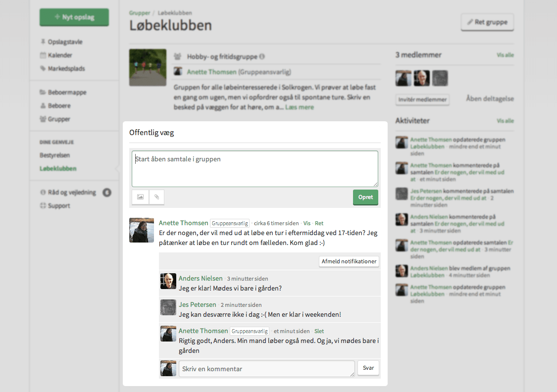Expand the description with Læs mere
The width and height of the screenshot is (557, 392).
pyautogui.click(x=299, y=107)
